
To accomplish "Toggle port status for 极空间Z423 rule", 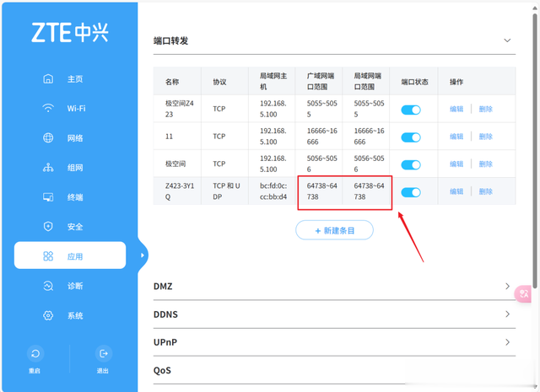I will tap(411, 110).
